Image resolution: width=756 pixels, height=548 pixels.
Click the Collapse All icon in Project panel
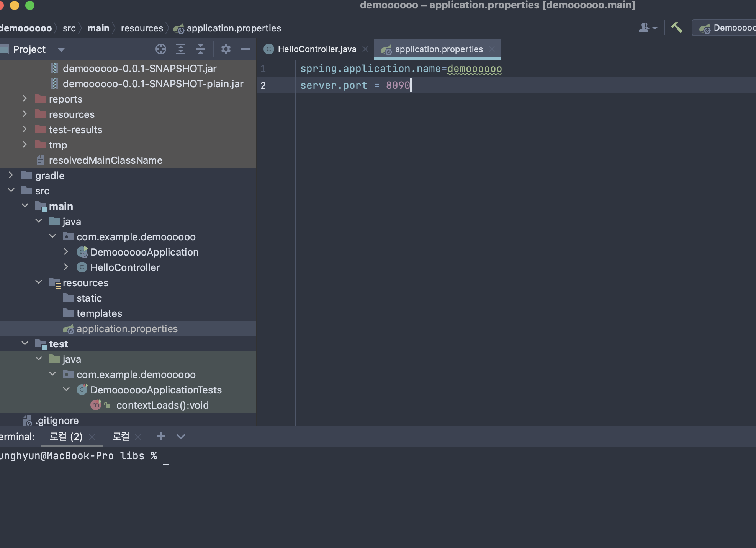click(x=201, y=49)
